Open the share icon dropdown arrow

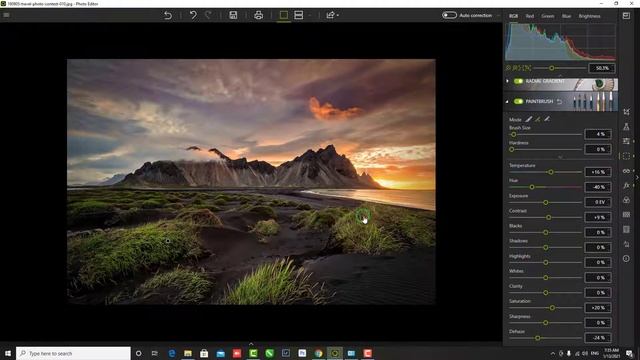pyautogui.click(x=338, y=16)
